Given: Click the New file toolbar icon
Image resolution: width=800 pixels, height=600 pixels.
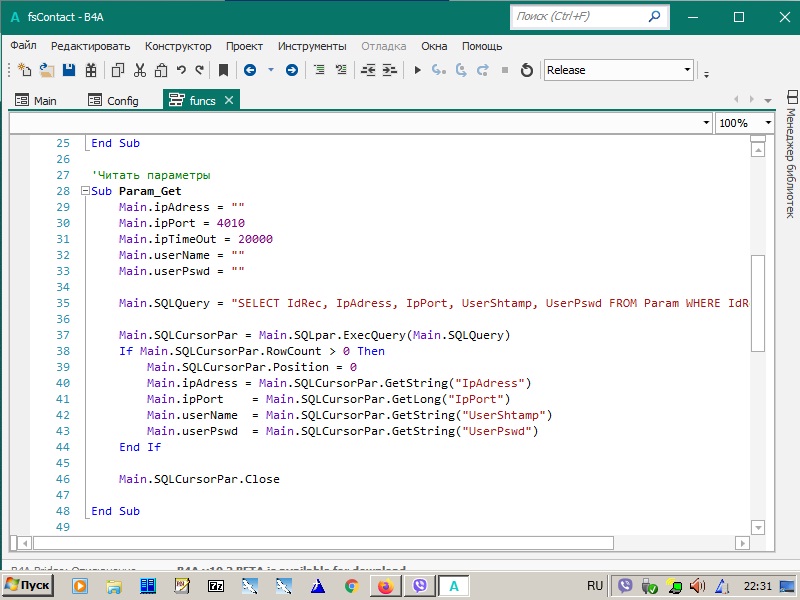Looking at the screenshot, I should coord(24,70).
